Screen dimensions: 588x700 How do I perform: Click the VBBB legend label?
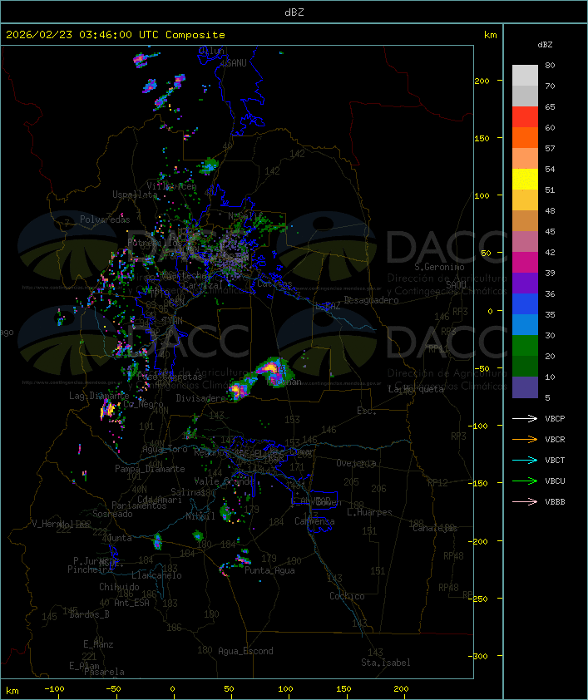click(x=555, y=502)
